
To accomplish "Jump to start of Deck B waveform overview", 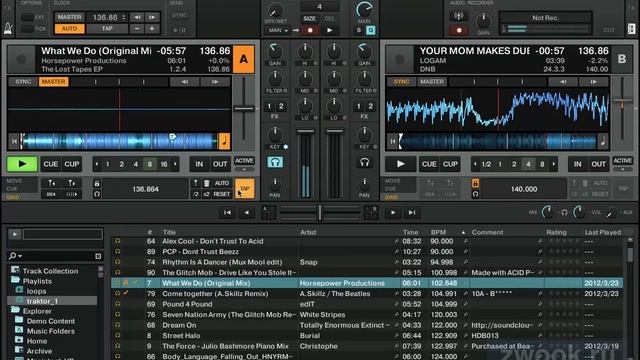I will (x=392, y=142).
